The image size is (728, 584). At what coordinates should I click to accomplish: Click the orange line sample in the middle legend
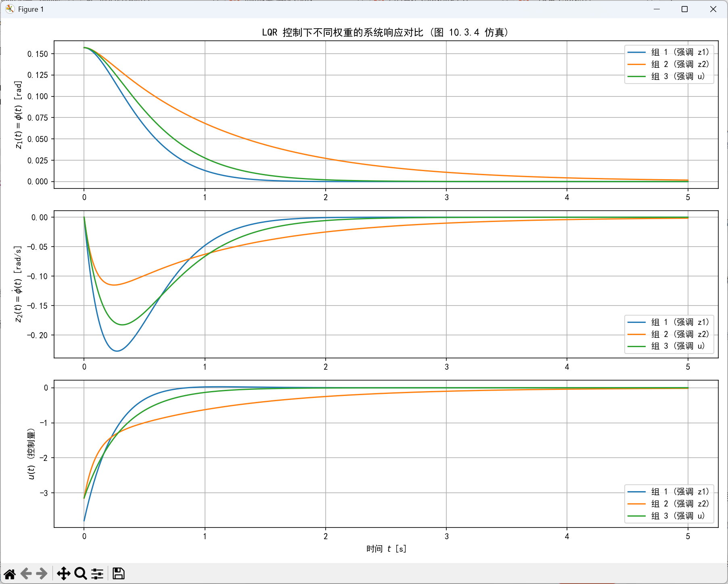click(x=637, y=334)
